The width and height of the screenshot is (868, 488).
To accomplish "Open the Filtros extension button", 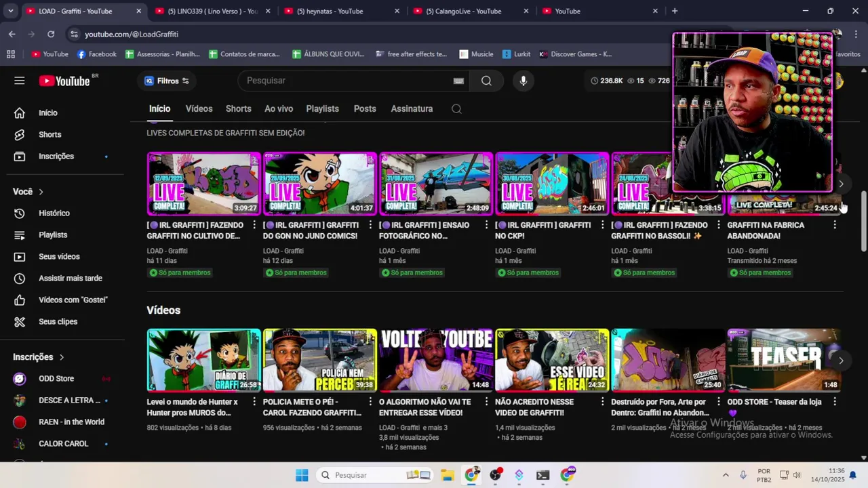I will tap(167, 81).
